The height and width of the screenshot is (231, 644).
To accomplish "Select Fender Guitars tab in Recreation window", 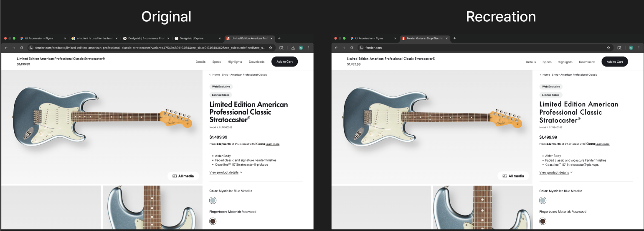I will coord(424,38).
